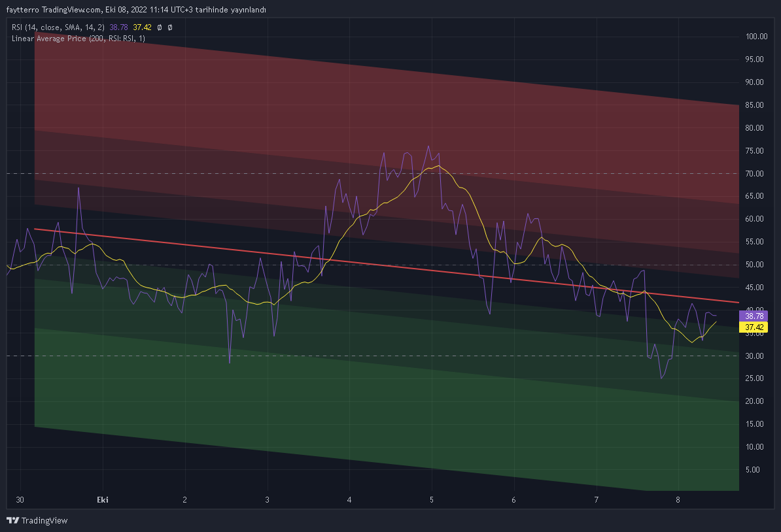
Task: Click the TradingView logo at bottom left
Action: click(37, 520)
